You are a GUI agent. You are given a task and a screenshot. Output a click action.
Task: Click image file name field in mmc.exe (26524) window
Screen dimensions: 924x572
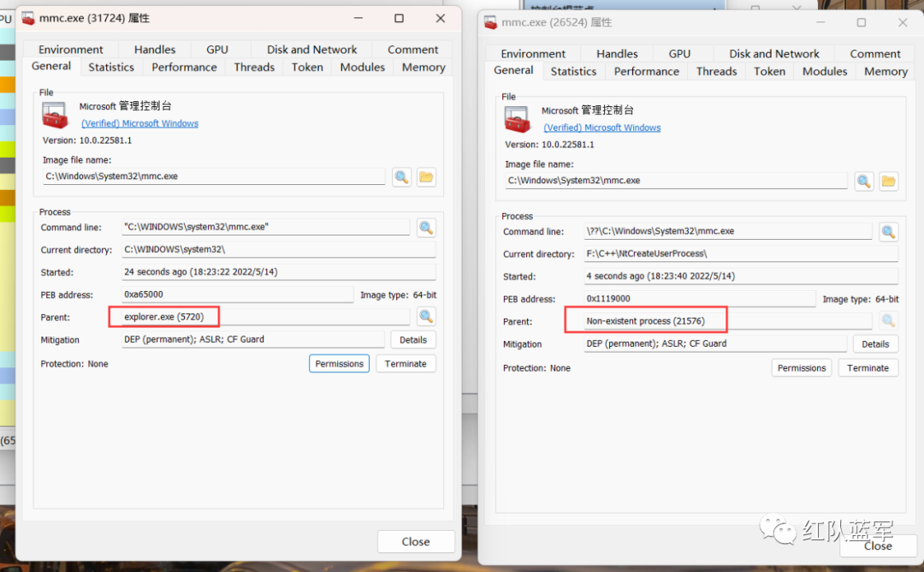[676, 181]
